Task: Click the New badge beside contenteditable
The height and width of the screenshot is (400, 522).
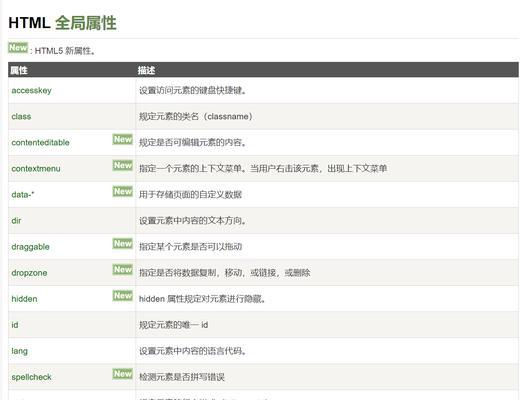Action: coord(122,139)
